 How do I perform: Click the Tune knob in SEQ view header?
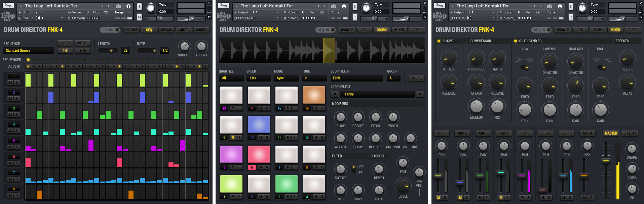coord(151,8)
